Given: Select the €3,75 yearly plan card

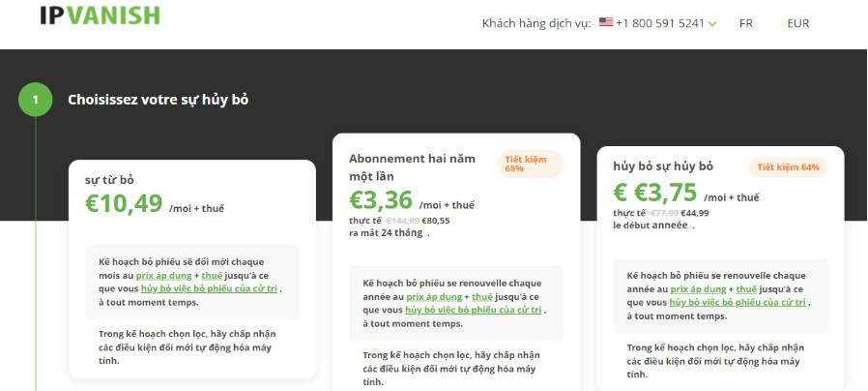Looking at the screenshot, I should click(720, 268).
